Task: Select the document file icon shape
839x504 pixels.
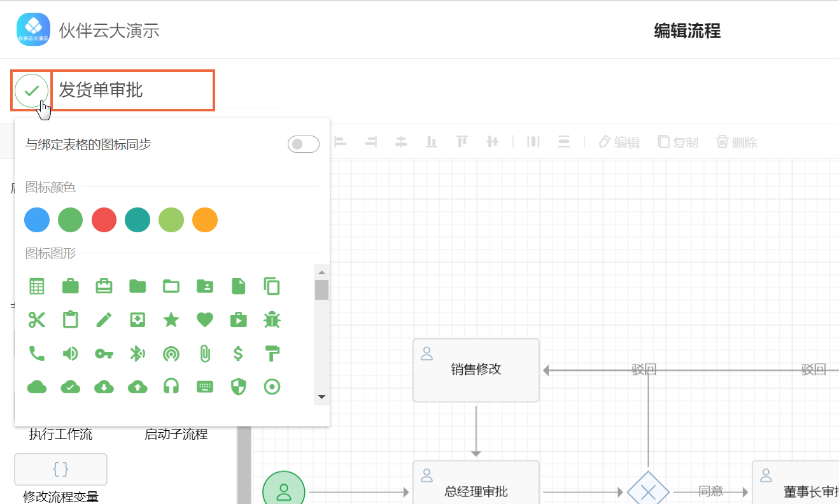Action: (x=238, y=286)
